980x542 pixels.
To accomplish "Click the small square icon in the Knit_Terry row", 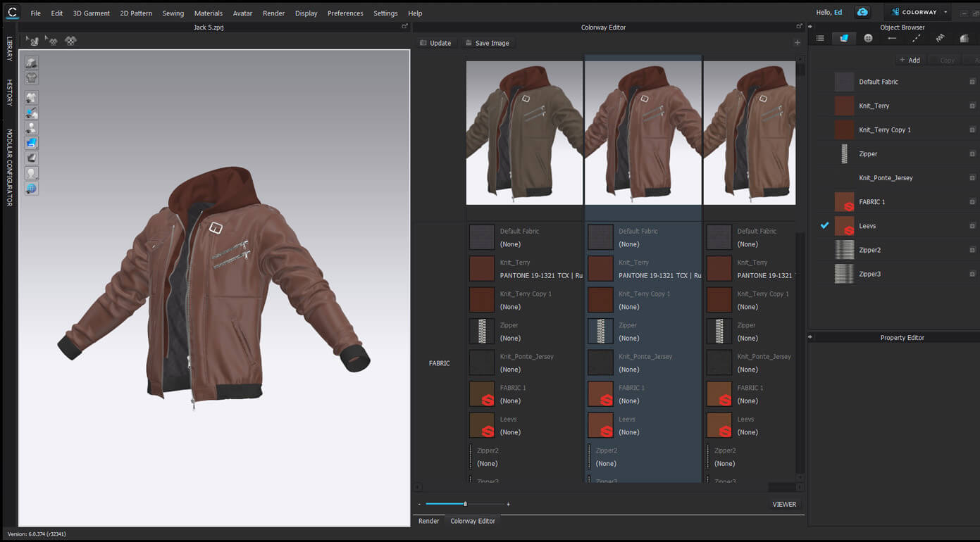I will tap(972, 106).
